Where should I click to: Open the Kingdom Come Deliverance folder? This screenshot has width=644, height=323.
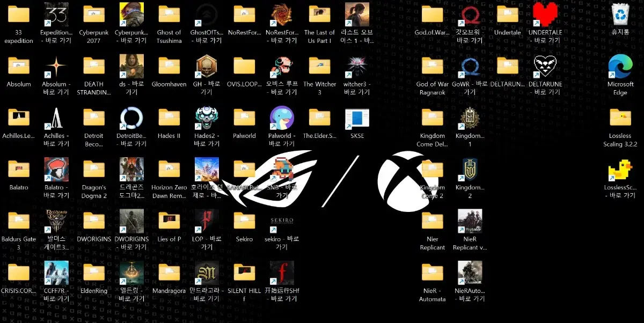(432, 120)
